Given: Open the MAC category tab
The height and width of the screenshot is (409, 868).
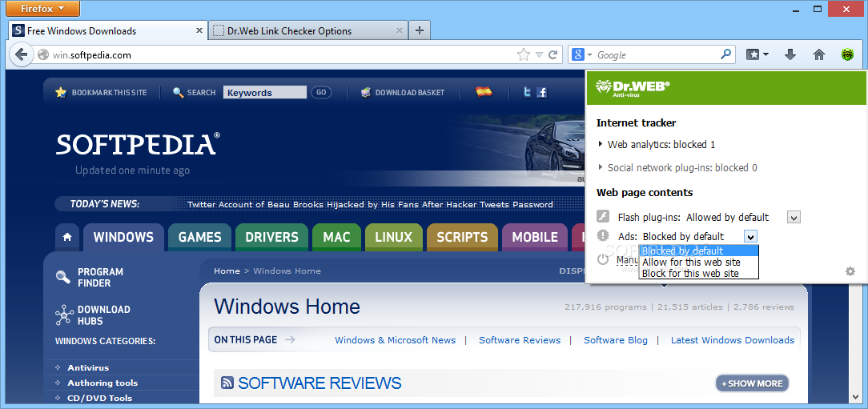Looking at the screenshot, I should 336,238.
